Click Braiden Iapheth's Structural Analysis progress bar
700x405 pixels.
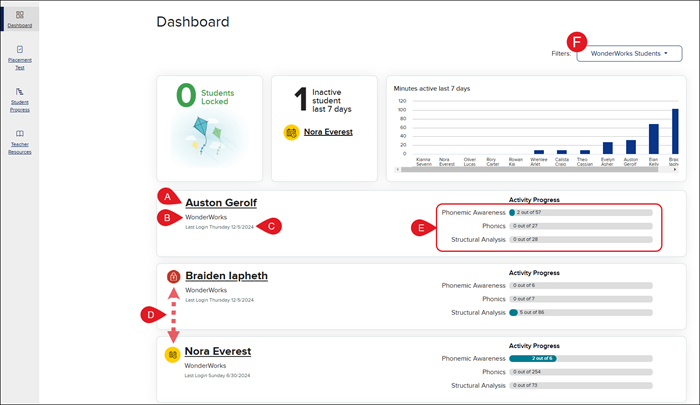(580, 312)
